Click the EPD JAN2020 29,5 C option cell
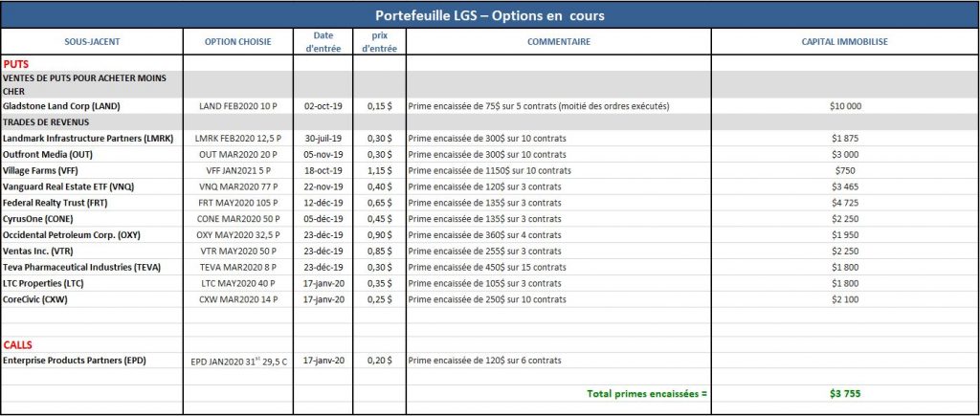Viewport: 980px width, 416px height. 237,361
